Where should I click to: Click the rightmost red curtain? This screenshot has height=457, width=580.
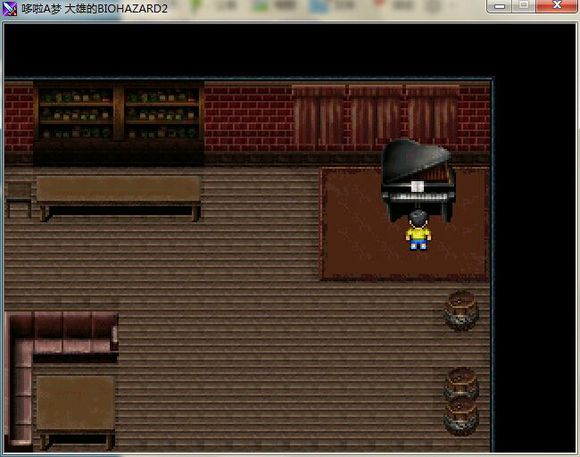click(x=432, y=115)
